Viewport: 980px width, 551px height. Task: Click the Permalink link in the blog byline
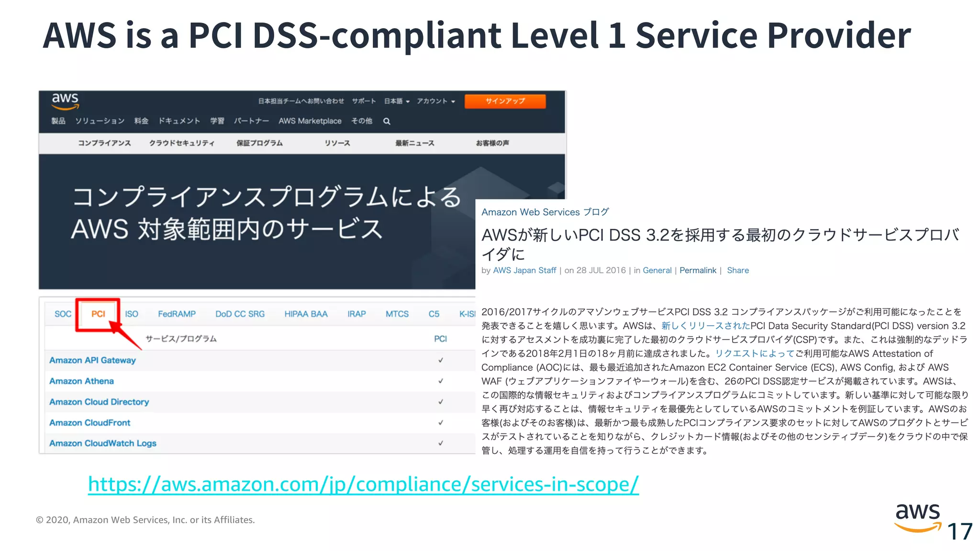[698, 270]
